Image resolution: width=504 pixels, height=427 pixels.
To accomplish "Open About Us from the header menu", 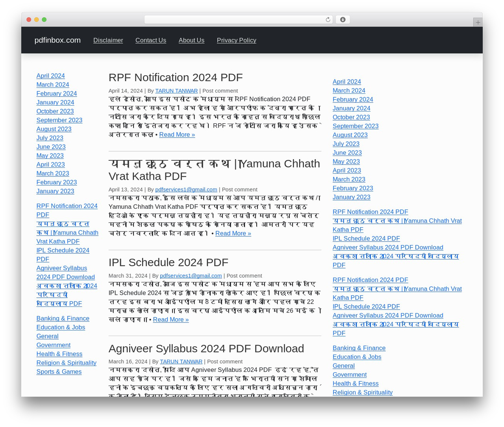I will tap(191, 40).
